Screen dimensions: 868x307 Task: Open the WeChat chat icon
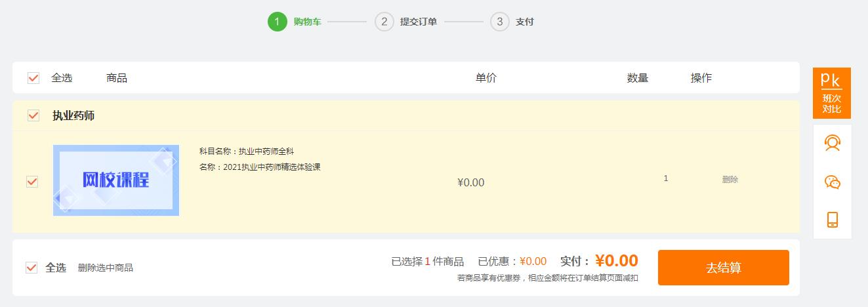click(x=832, y=182)
